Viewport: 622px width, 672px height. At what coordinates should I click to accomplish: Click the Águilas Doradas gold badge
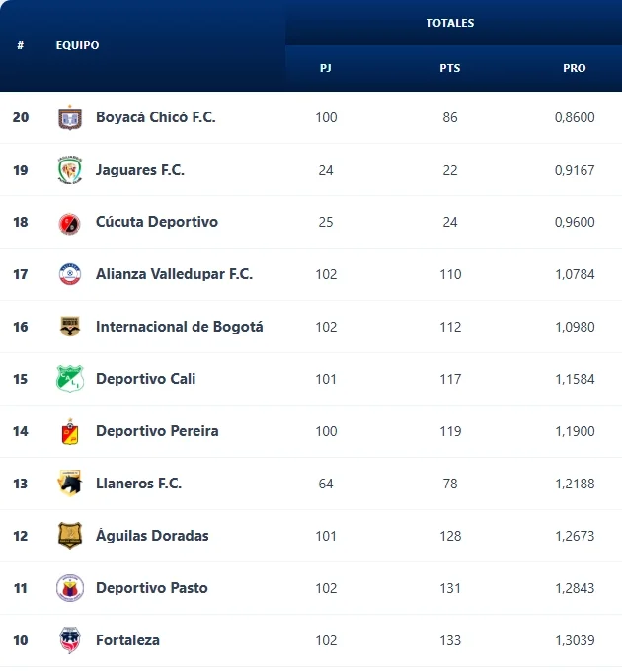pos(70,535)
